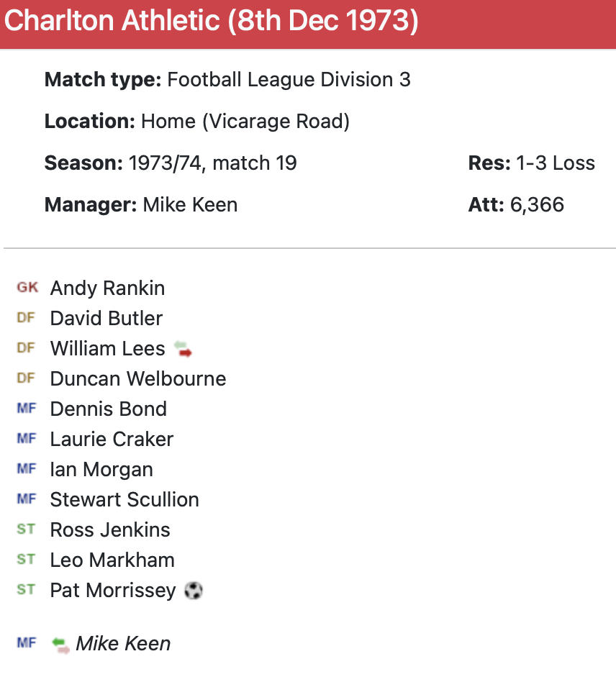The width and height of the screenshot is (616, 682).
Task: Click the MF badge next to substitute Mike Keen
Action: coord(27,643)
